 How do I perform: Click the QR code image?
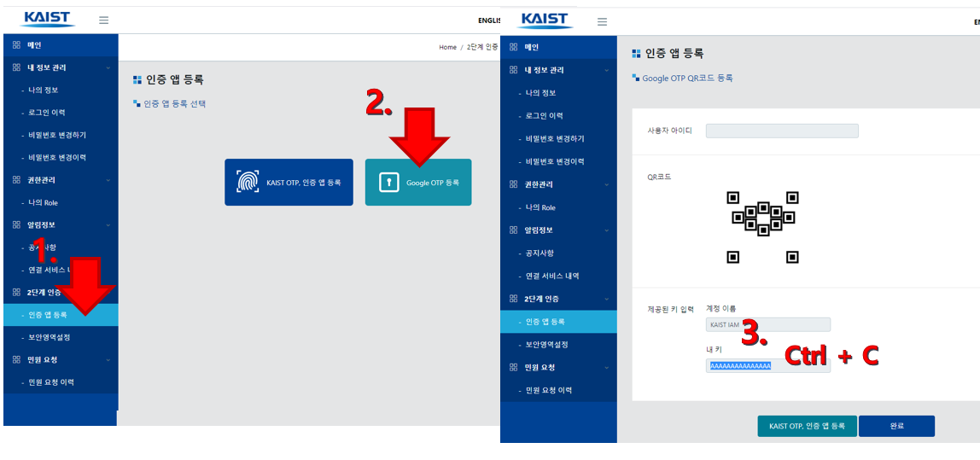(763, 228)
